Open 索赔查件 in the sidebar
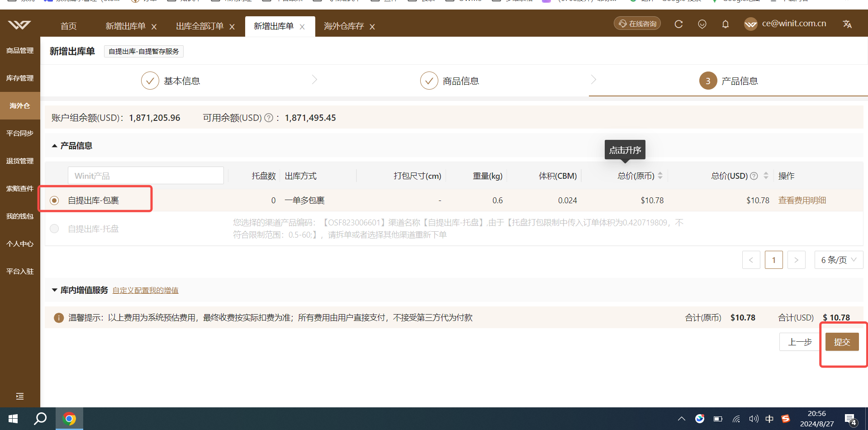The width and height of the screenshot is (868, 430). [20, 189]
